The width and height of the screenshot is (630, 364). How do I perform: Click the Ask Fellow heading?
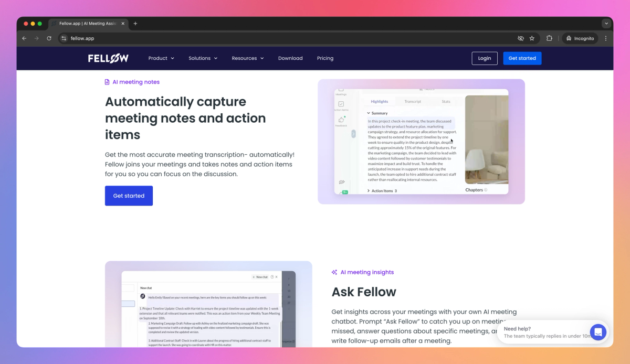pyautogui.click(x=364, y=292)
